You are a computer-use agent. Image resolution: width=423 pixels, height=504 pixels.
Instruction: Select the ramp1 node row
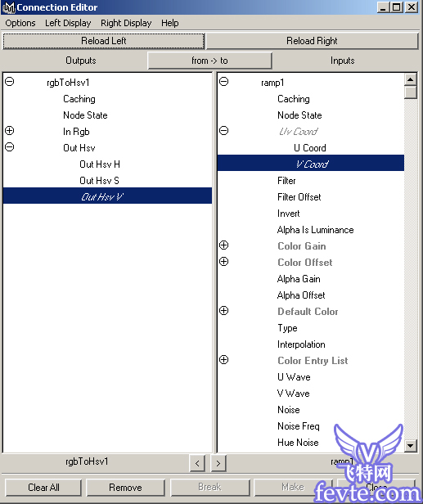272,83
